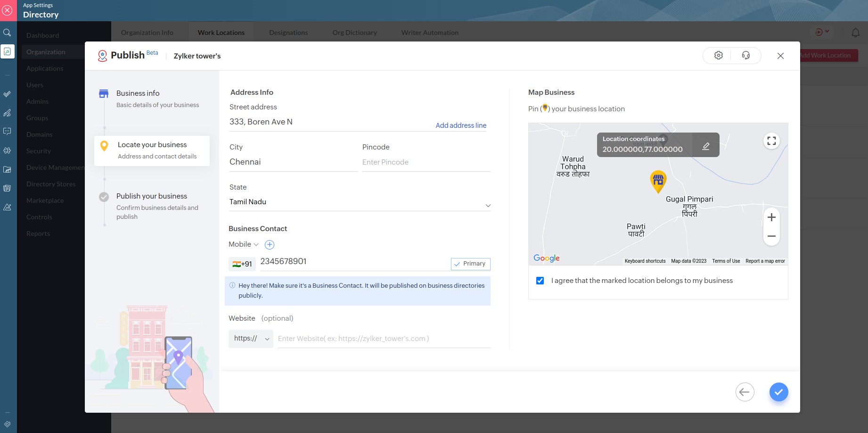Click the Pincode input field
Viewport: 868px width, 433px height.
click(x=426, y=162)
